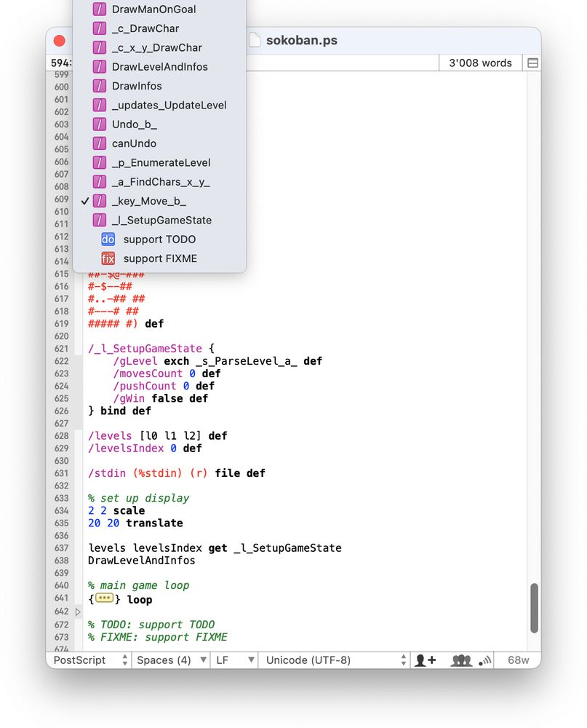Expand the folded loop code placeholder
This screenshot has height=728, width=587.
tap(105, 598)
